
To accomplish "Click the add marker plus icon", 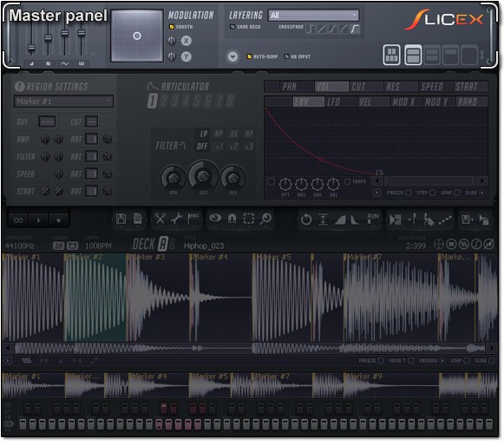I will 412,219.
